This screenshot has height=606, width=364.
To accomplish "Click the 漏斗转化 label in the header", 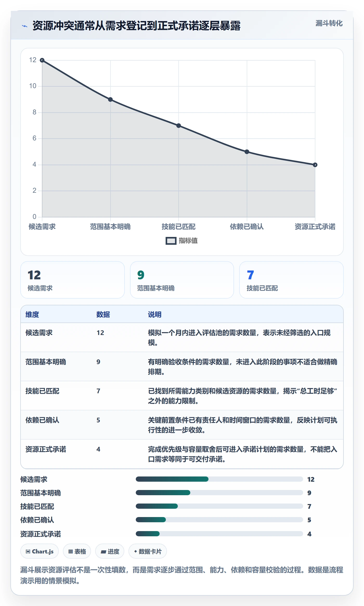I will click(329, 23).
